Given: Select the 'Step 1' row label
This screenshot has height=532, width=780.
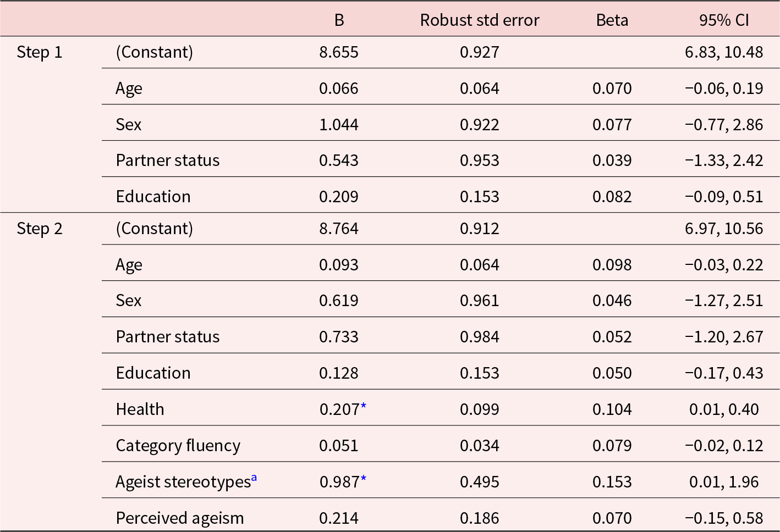Looking at the screenshot, I should pos(40,52).
